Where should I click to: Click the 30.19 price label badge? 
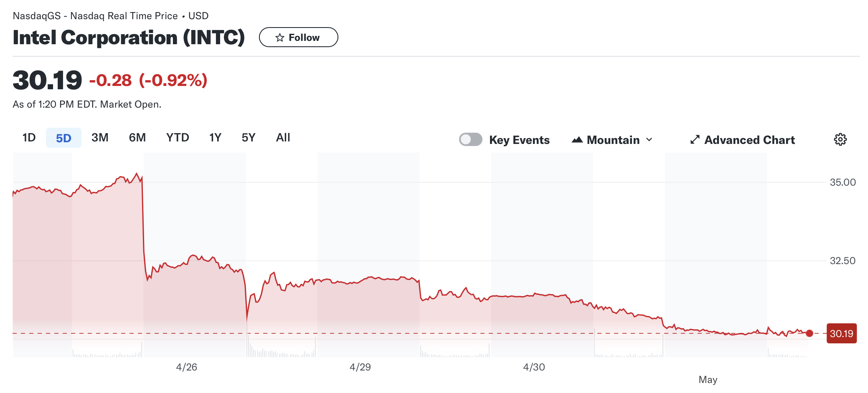pos(841,333)
